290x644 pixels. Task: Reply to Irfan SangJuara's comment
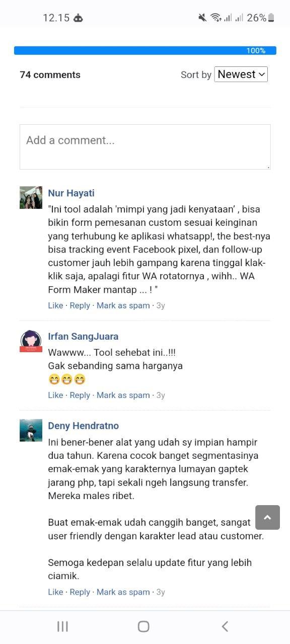pyautogui.click(x=80, y=395)
